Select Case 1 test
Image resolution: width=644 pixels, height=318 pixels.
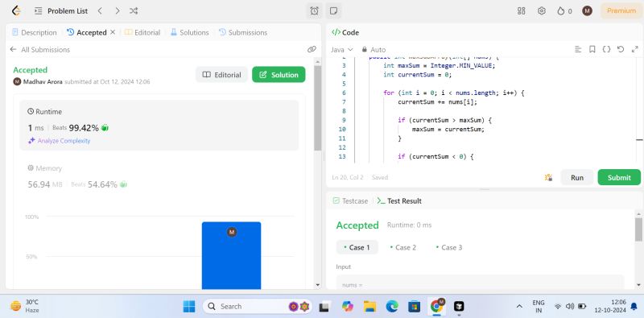[x=357, y=247]
